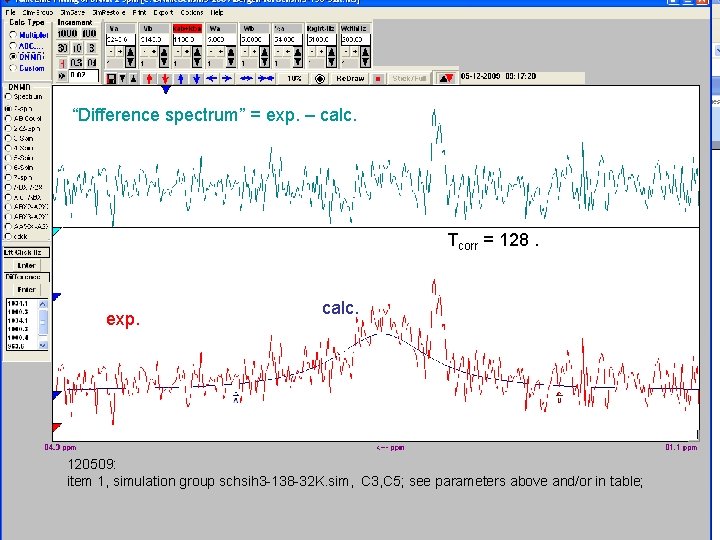Click the small black up-triangle toolbar icon
Screen dimensions: 720x540
[x=133, y=79]
